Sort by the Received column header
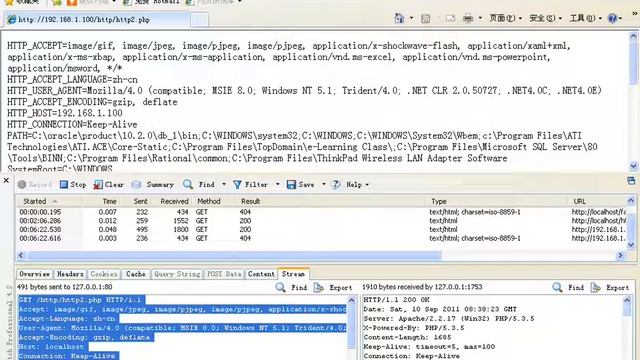The height and width of the screenshot is (360, 640). (171, 201)
